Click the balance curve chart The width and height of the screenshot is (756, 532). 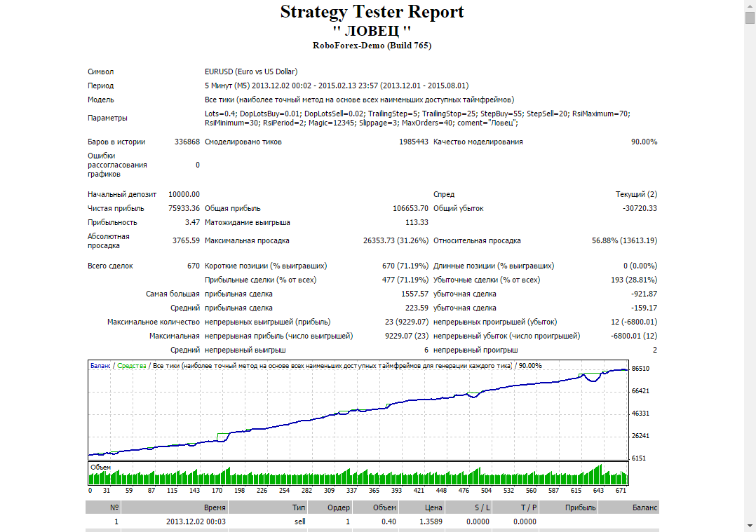point(358,410)
